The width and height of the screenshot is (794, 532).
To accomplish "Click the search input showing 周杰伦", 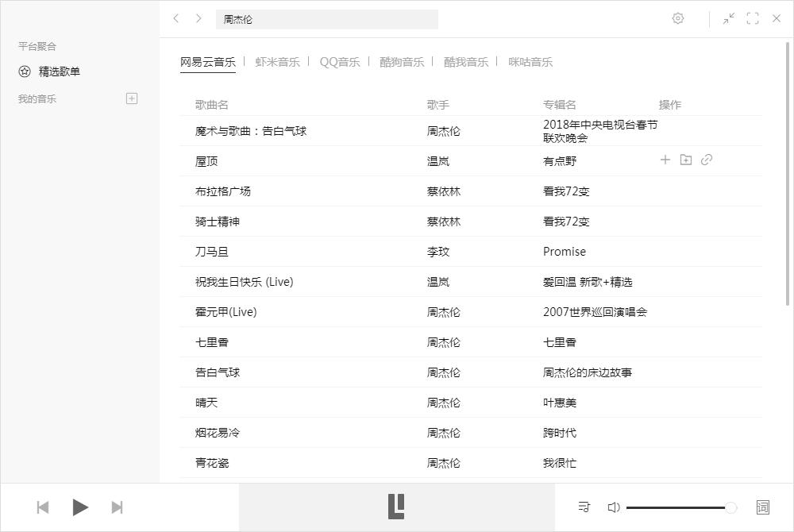I will coord(327,18).
